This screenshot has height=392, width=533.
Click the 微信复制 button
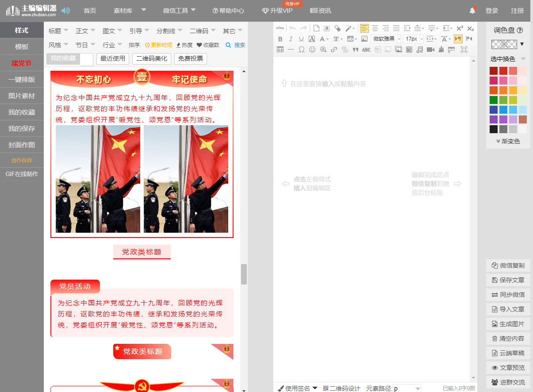point(508,265)
